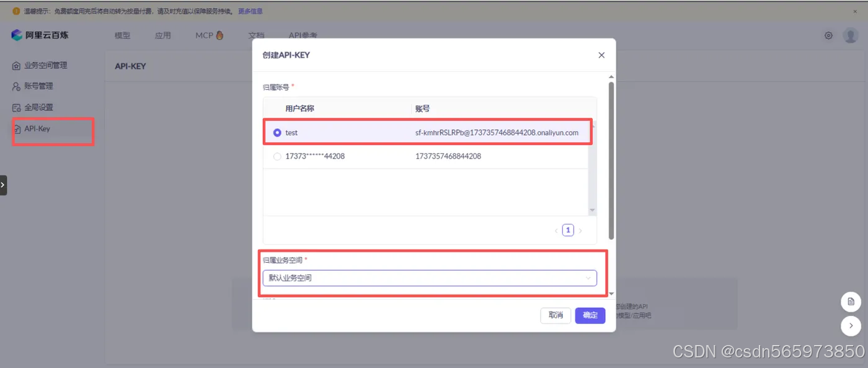Viewport: 868px width, 368px height.
Task: Click the 归属业务空间 field label
Action: point(283,260)
